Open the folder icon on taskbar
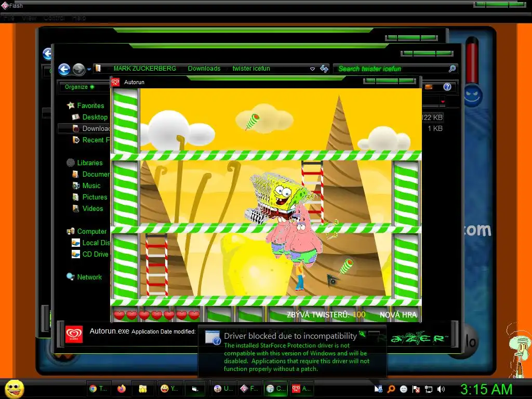The image size is (532, 399). click(142, 389)
